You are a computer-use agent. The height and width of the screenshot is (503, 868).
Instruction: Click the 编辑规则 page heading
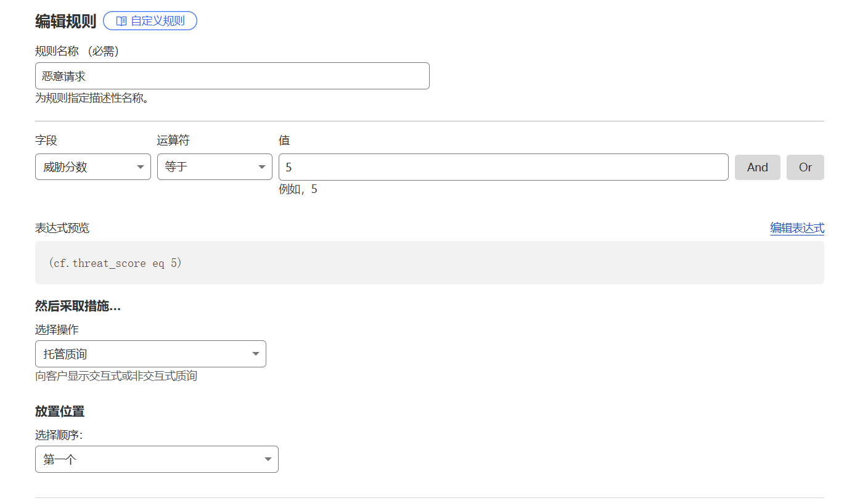pyautogui.click(x=65, y=21)
